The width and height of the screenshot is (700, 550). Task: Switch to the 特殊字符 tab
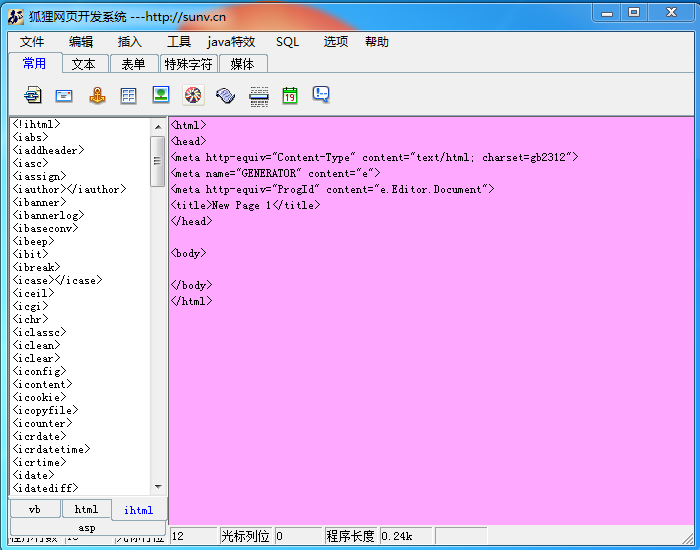(x=188, y=64)
